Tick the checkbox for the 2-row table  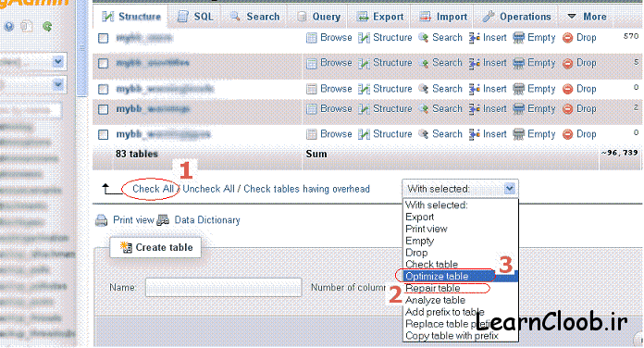point(103,109)
